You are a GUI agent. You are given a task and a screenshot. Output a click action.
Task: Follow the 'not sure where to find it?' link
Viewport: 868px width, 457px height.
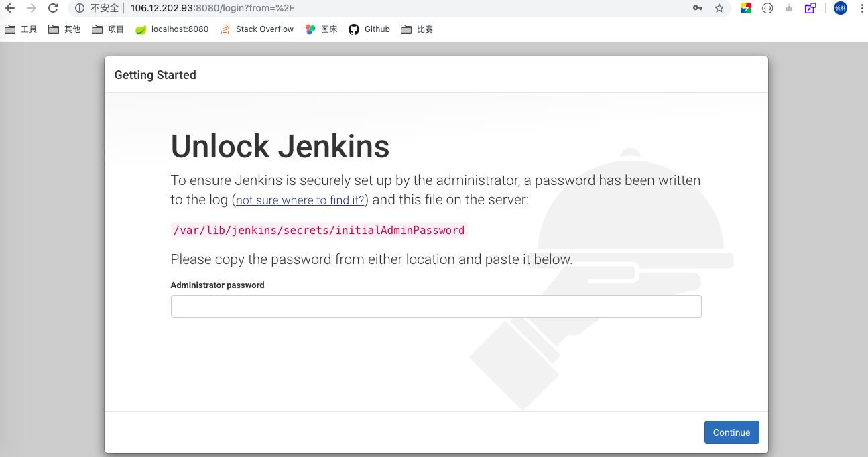300,200
